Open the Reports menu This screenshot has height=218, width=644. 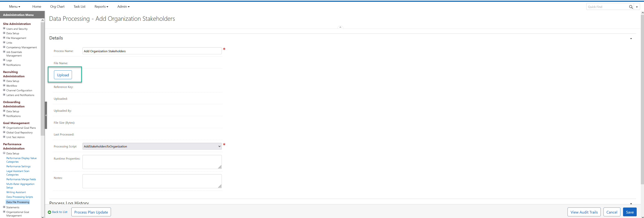(x=101, y=7)
